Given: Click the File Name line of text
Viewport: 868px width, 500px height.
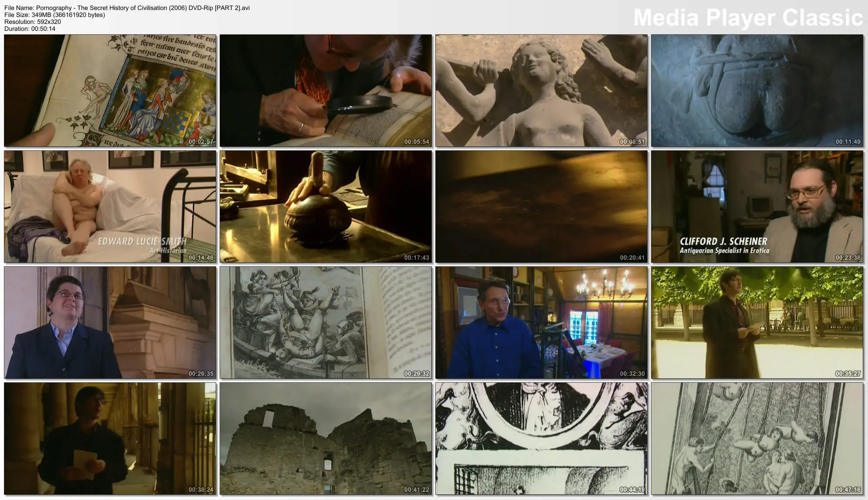Looking at the screenshot, I should (127, 8).
